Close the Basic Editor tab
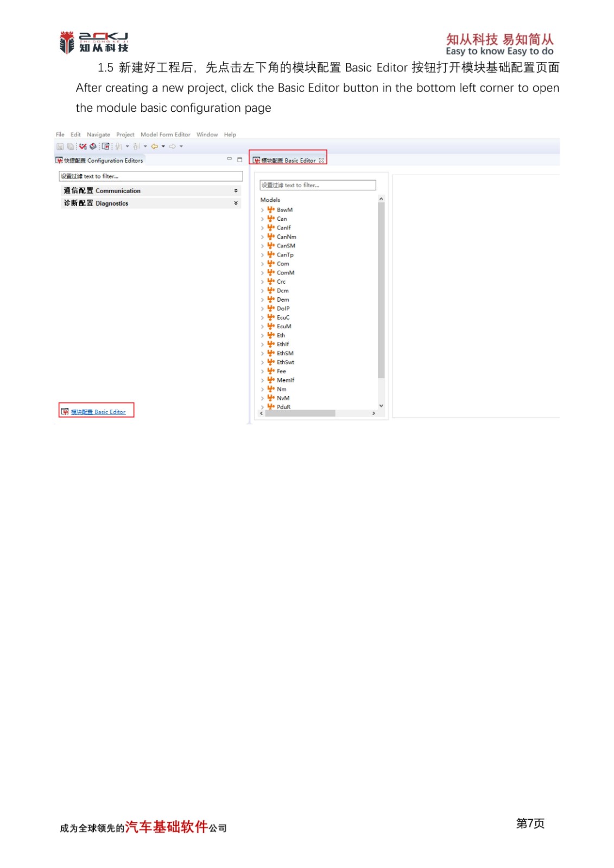 pyautogui.click(x=321, y=161)
